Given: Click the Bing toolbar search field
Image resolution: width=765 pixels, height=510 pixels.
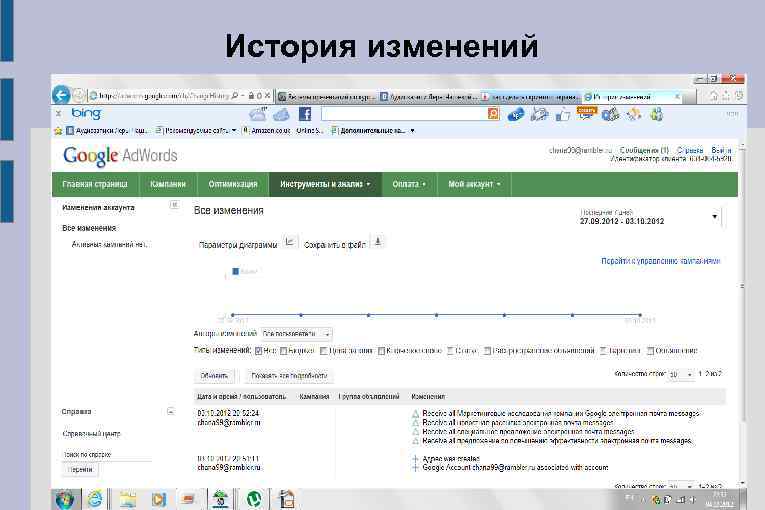Looking at the screenshot, I should click(404, 114).
